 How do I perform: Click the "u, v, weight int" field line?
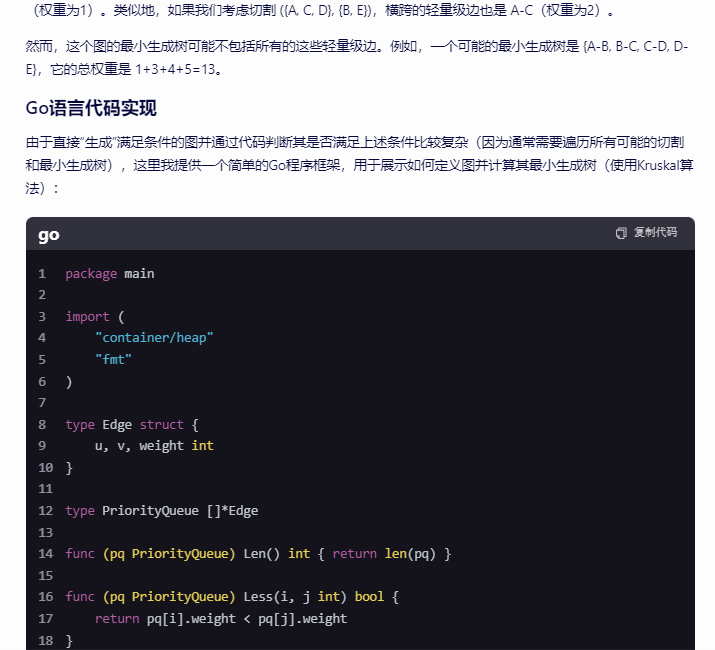154,446
